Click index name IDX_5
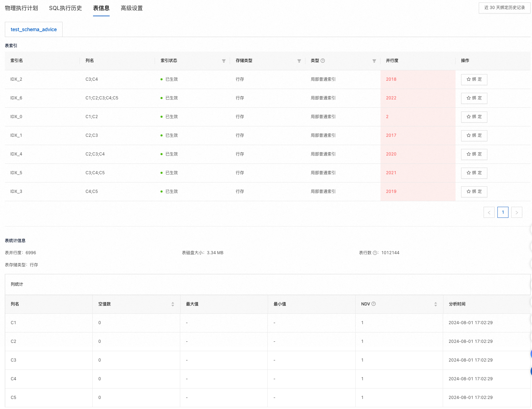 [16, 173]
